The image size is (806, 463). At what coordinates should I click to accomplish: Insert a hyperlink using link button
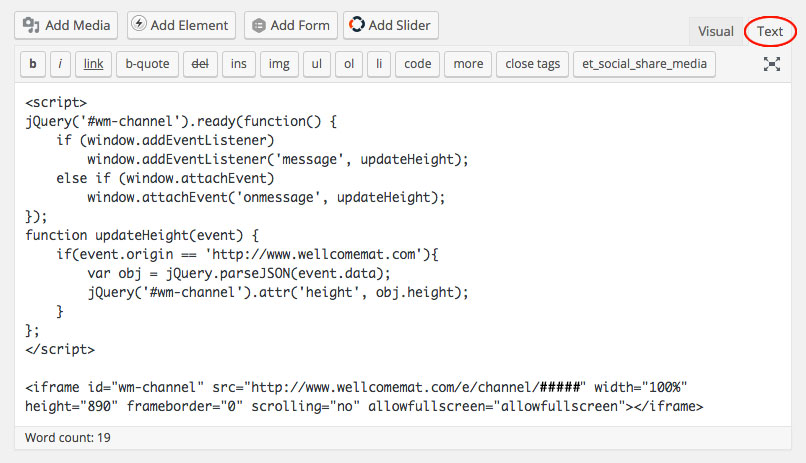click(93, 64)
